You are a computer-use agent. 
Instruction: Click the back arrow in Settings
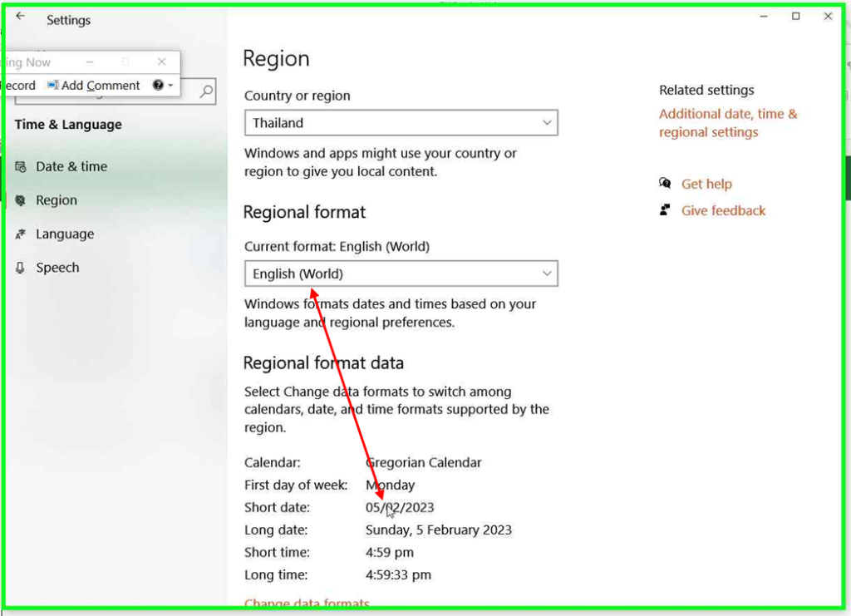click(x=21, y=17)
